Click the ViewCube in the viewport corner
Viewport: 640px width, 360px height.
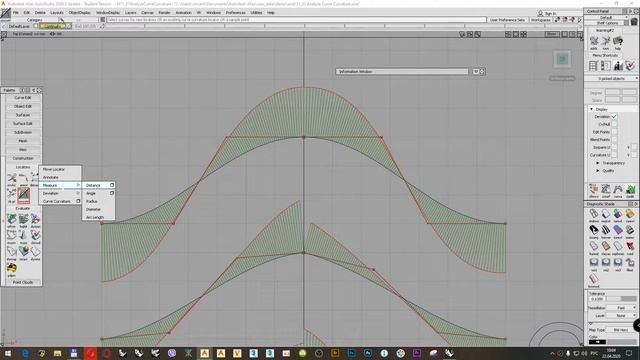562,60
